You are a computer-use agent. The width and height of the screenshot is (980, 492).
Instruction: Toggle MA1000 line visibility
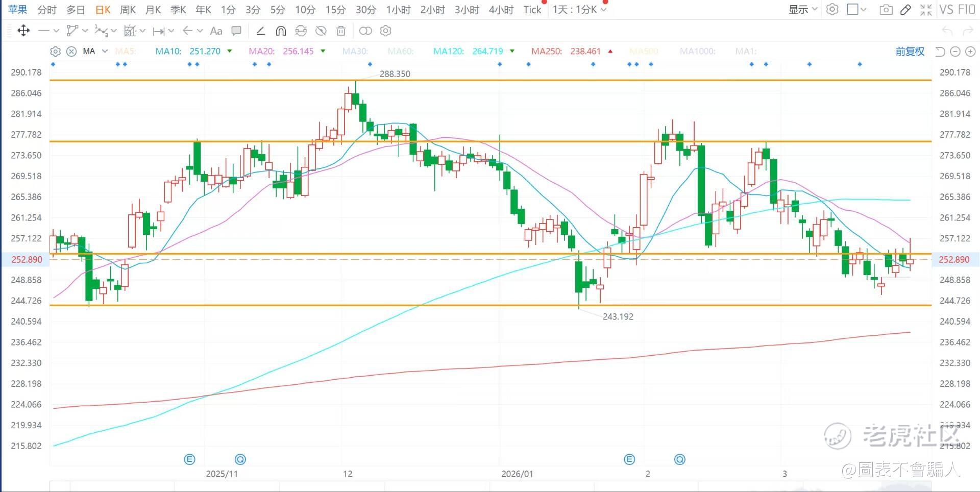698,51
